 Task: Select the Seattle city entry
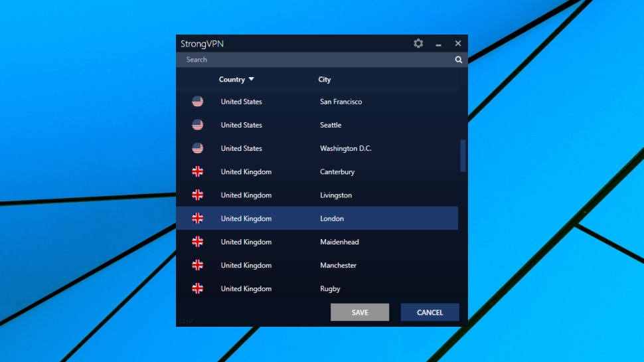coord(331,125)
